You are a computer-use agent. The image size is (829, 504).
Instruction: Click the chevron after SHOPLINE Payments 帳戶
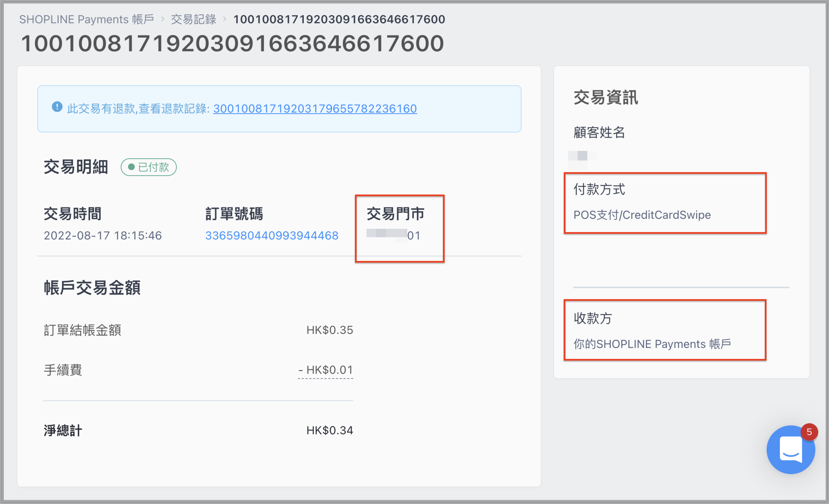[x=163, y=19]
